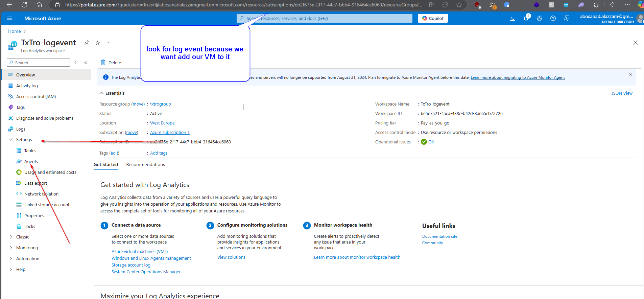Mark workspace as favorite with star icon
Viewport: 644px width, 299px height.
(x=98, y=43)
